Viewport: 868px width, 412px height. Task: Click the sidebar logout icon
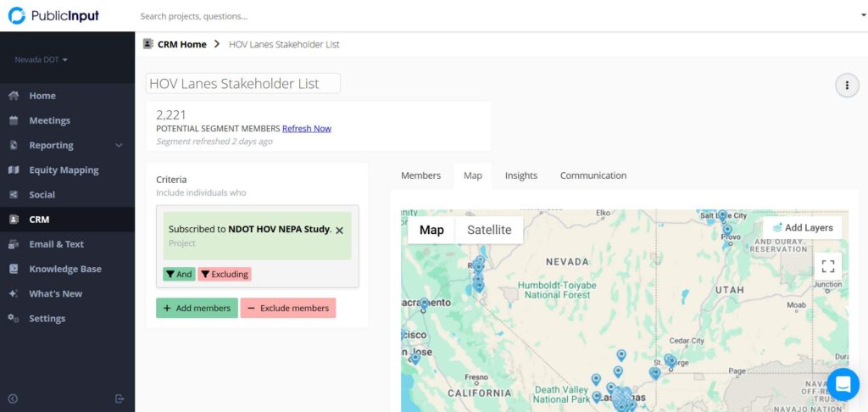tap(120, 399)
